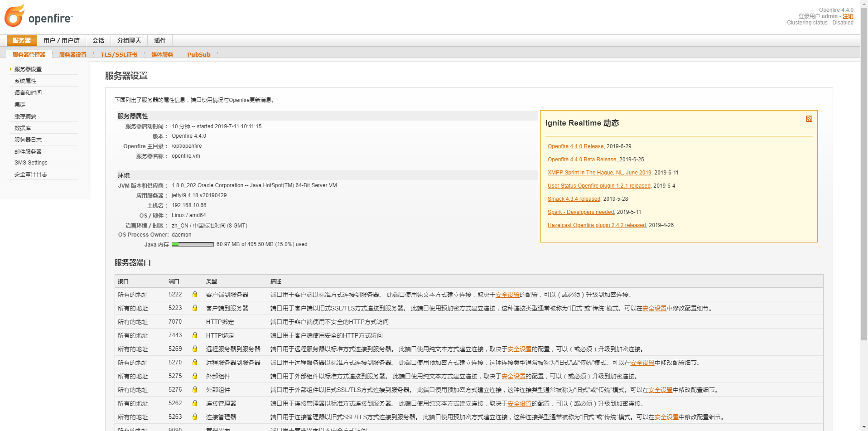Select the 服务器 main tab

tap(22, 40)
